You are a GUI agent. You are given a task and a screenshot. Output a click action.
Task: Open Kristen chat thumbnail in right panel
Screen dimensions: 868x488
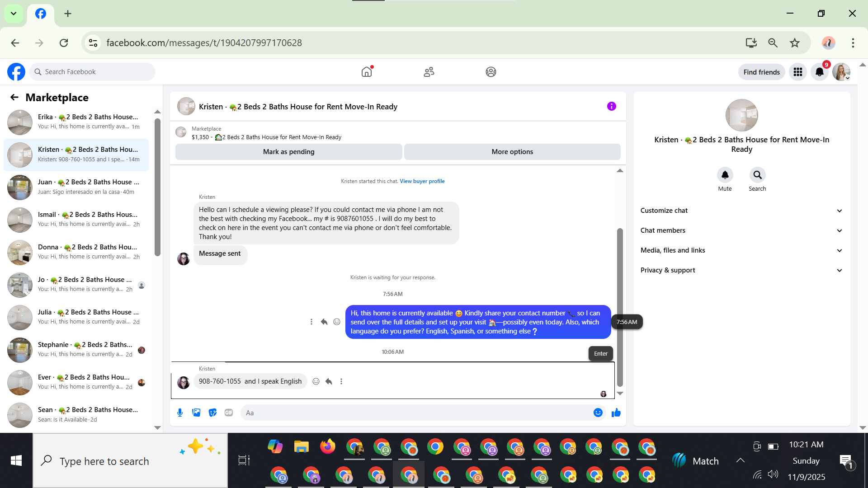pyautogui.click(x=741, y=115)
